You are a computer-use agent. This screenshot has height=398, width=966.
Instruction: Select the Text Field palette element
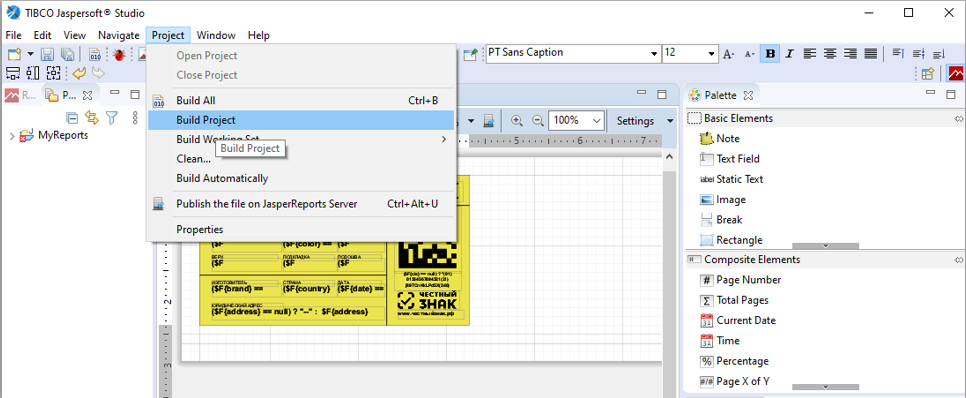[x=730, y=159]
